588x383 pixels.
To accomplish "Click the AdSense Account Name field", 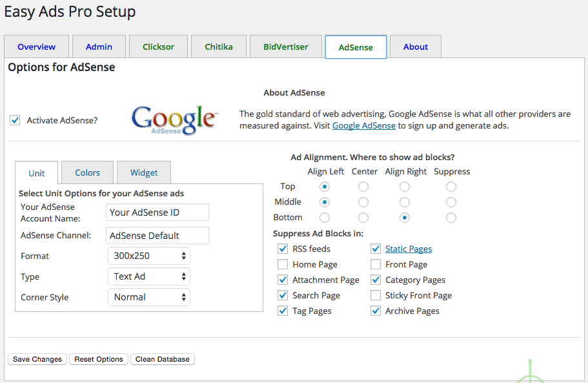I will click(157, 212).
